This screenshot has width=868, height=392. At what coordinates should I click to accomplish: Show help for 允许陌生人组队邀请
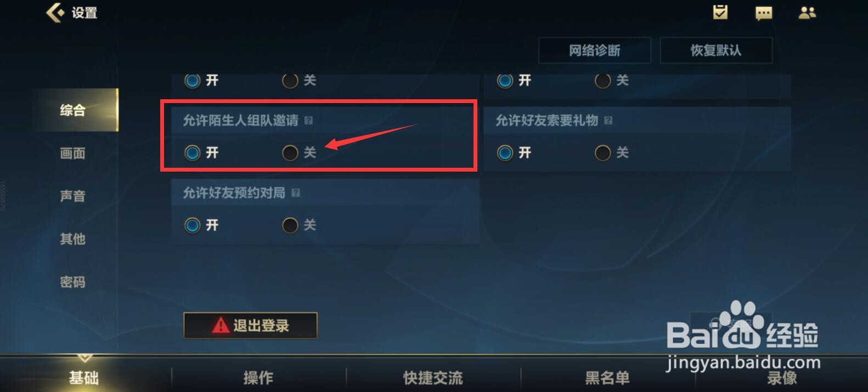[x=309, y=120]
